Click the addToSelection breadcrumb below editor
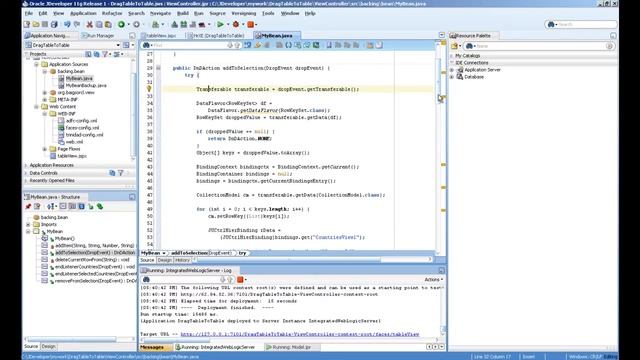The width and height of the screenshot is (640, 360). point(201,253)
